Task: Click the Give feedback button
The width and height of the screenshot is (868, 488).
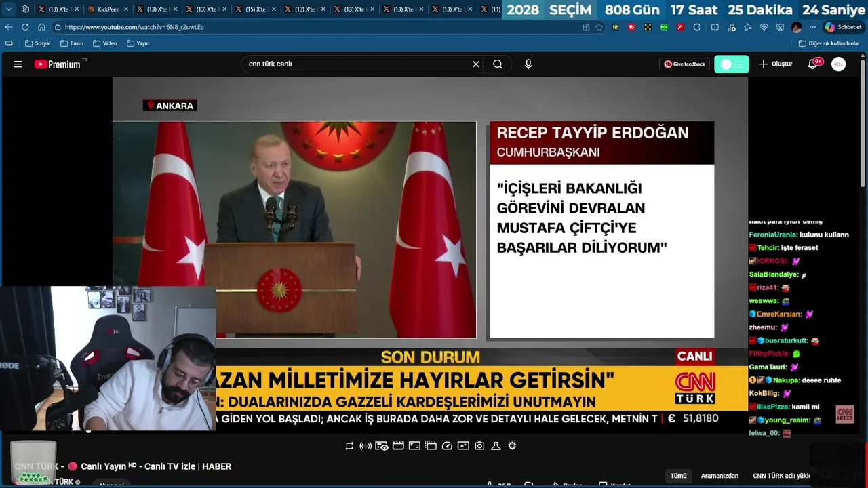Action: tap(684, 64)
